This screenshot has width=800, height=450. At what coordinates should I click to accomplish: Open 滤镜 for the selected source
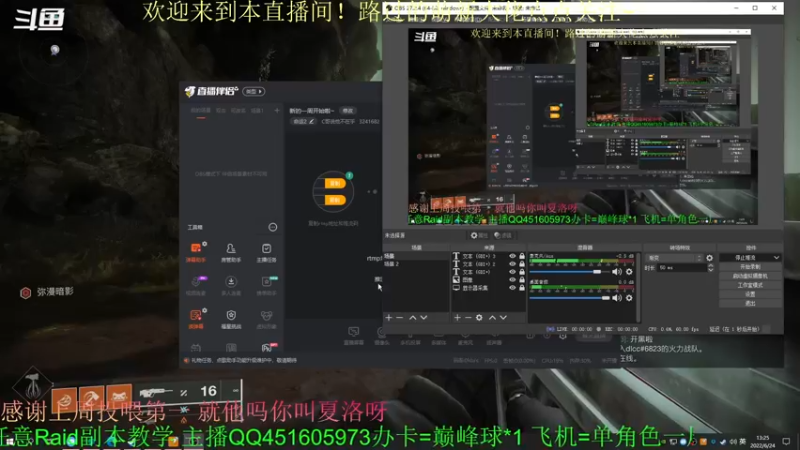[503, 235]
